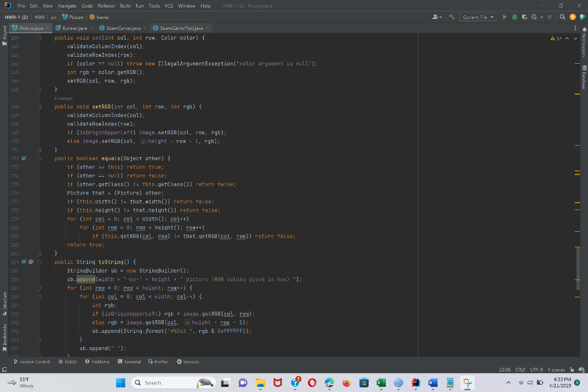Open the Version Control tool window
The width and height of the screenshot is (588, 392).
click(x=32, y=362)
